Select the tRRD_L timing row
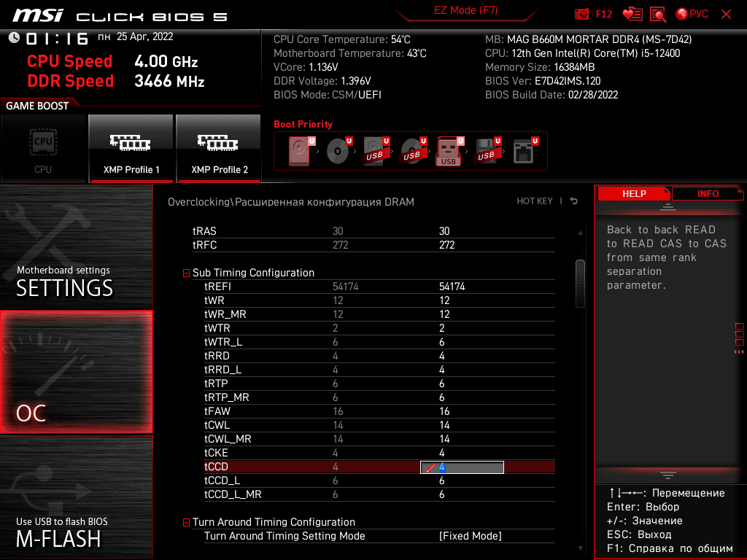This screenshot has width=747, height=560. pos(379,370)
